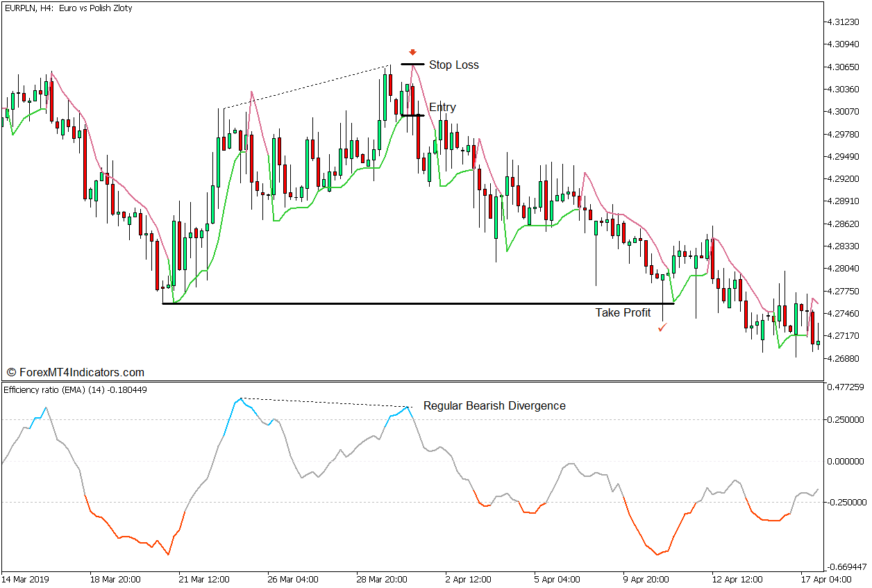Click the red sell arrow above Stop Loss
This screenshot has width=872, height=588.
click(414, 51)
